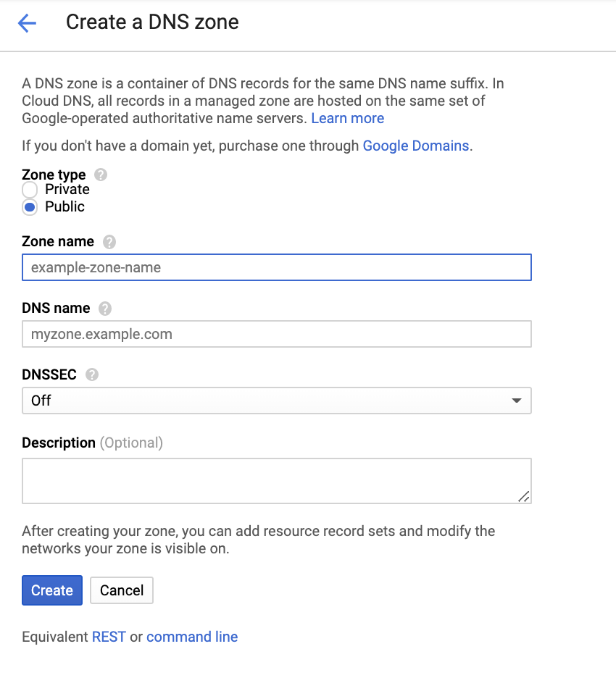Select the Public zone type
Viewport: 616px width, 691px height.
coord(30,207)
